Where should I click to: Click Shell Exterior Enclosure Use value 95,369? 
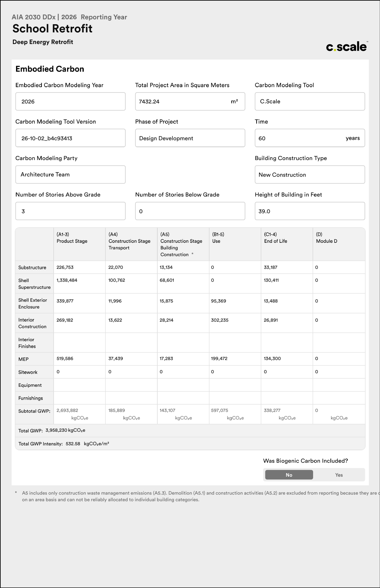(x=219, y=301)
